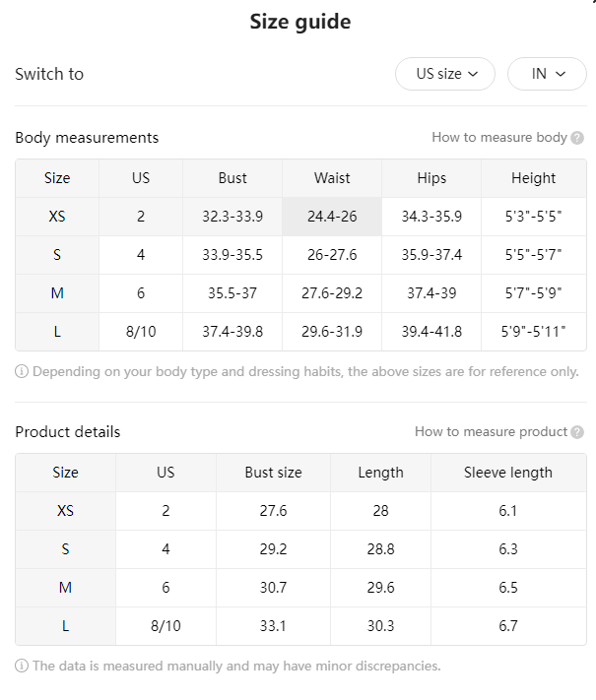Viewport: 596px width, 700px height.
Task: Click the L size cell in Product details
Action: tap(66, 626)
